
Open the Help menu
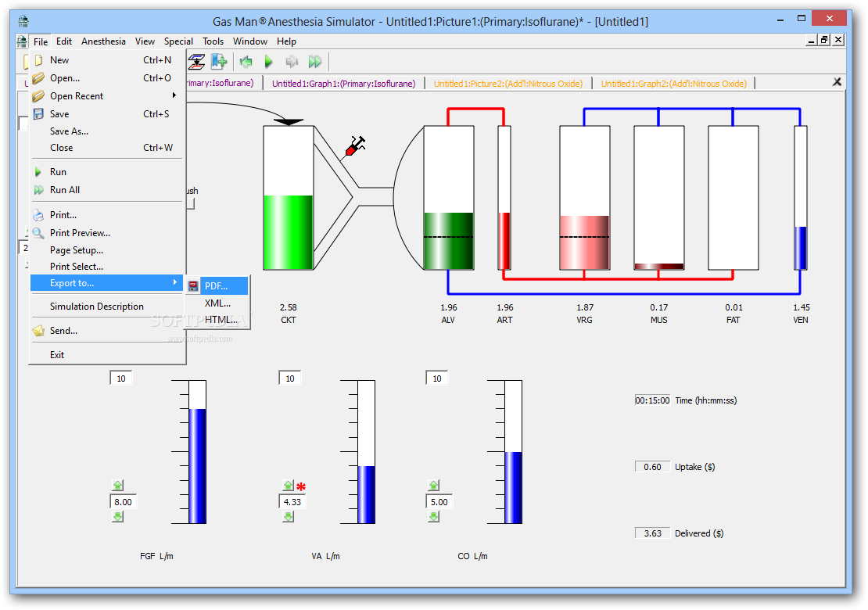tap(286, 41)
